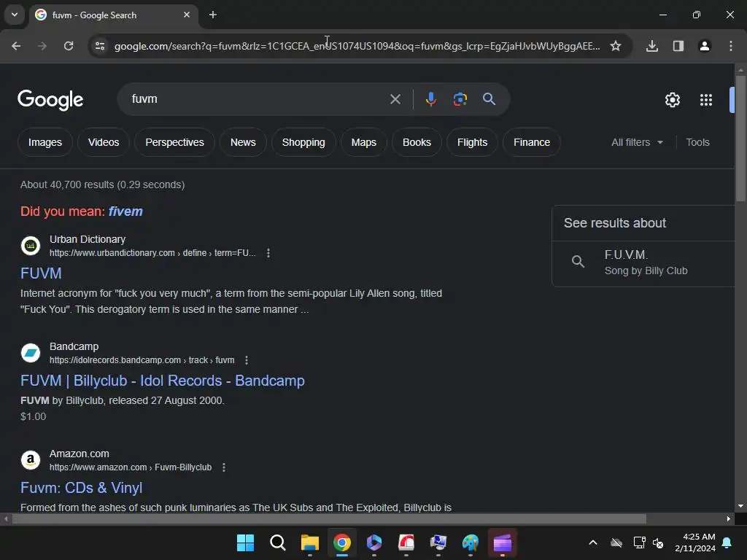Open the Chrome profile icon
This screenshot has width=747, height=560.
(x=705, y=46)
